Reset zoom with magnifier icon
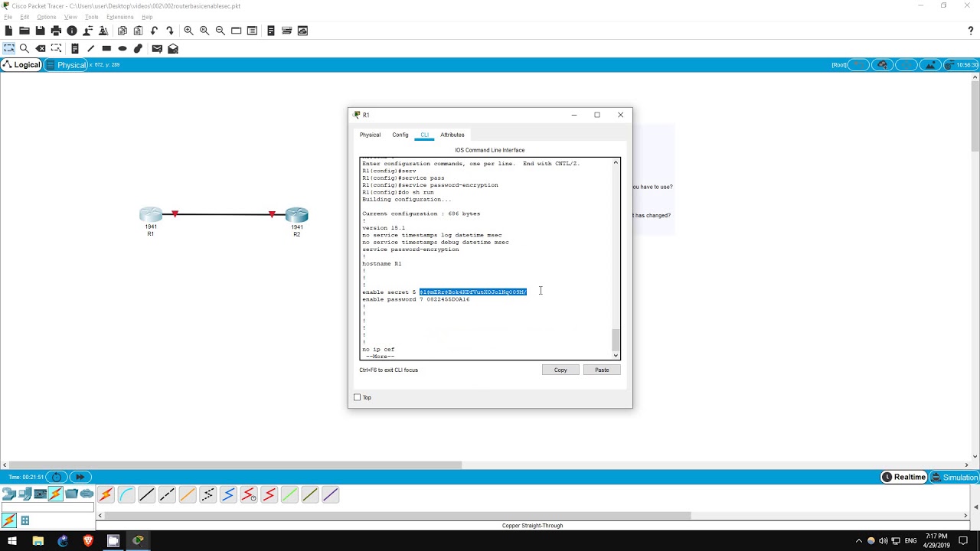Screen dimensions: 980x551 point(204,31)
